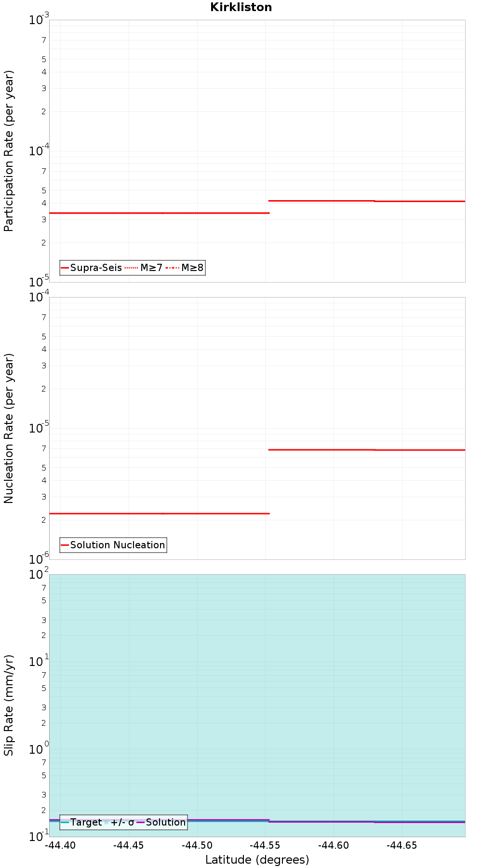
Task: Select the Solution Nucleation legend entry
Action: click(x=113, y=545)
